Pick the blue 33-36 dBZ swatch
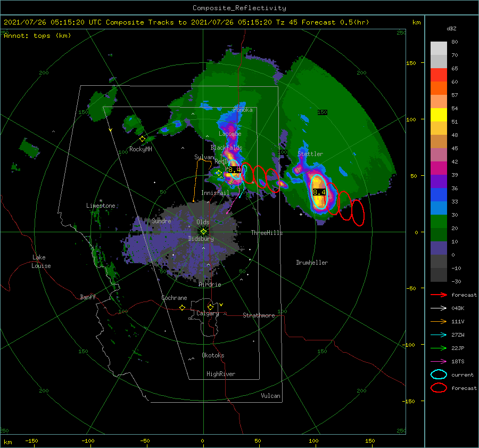479x448 pixels. pyautogui.click(x=439, y=195)
